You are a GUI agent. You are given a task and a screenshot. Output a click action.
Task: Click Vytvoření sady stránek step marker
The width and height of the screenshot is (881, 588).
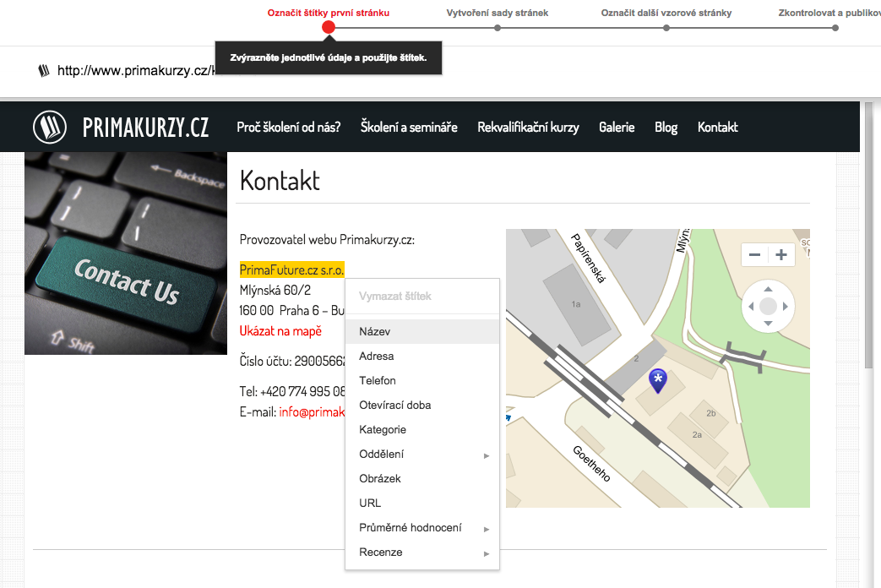click(498, 28)
